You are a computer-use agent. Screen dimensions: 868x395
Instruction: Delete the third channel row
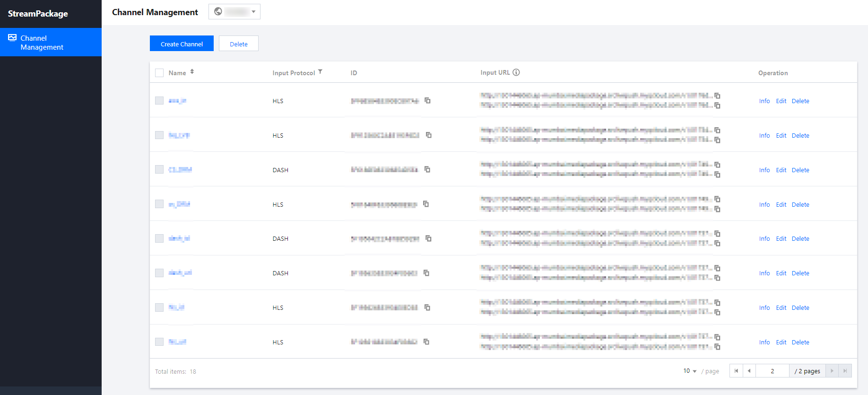(x=800, y=170)
